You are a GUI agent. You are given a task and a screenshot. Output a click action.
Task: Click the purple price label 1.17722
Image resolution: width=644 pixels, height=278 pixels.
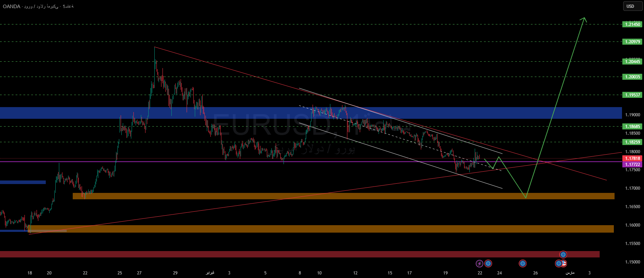(633, 165)
